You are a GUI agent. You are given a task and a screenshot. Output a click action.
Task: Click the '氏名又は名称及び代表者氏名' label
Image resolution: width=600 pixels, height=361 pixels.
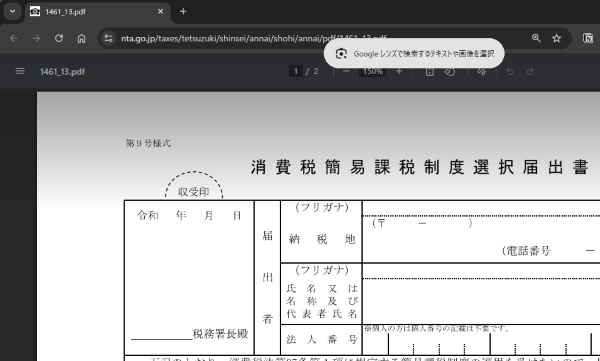click(321, 301)
